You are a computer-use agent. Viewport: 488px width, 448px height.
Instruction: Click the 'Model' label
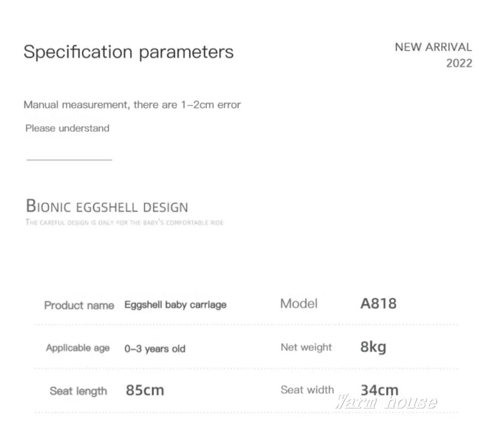click(299, 304)
